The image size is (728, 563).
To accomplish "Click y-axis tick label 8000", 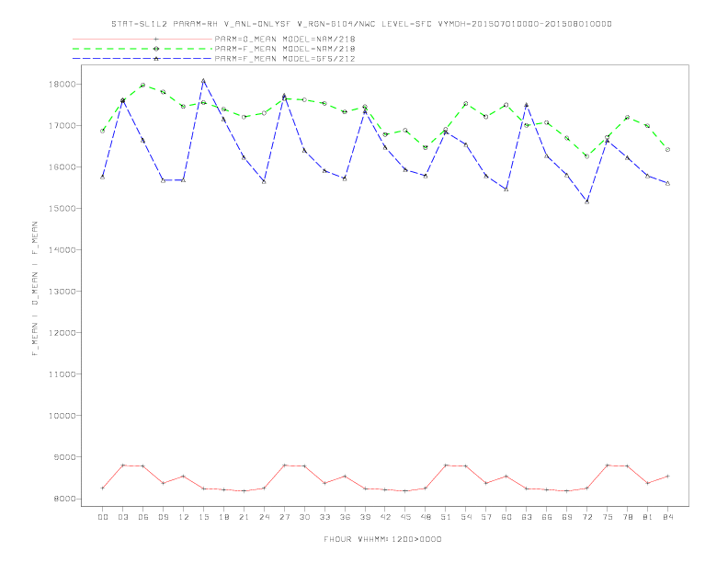I will coord(64,499).
